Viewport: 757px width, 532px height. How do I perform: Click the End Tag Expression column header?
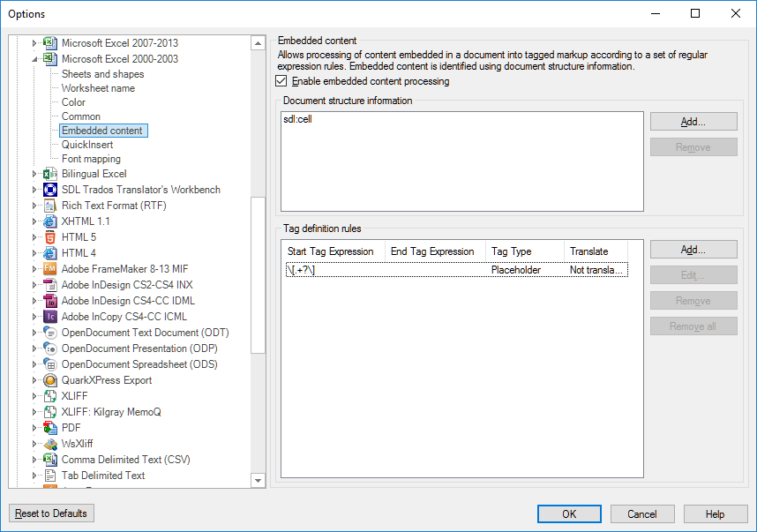[435, 251]
